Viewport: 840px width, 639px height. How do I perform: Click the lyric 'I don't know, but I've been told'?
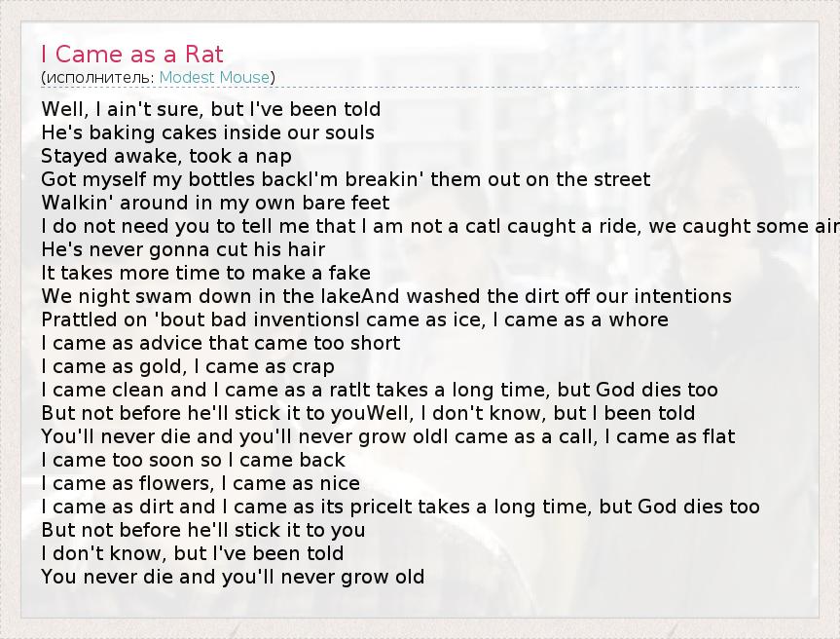[x=193, y=553]
